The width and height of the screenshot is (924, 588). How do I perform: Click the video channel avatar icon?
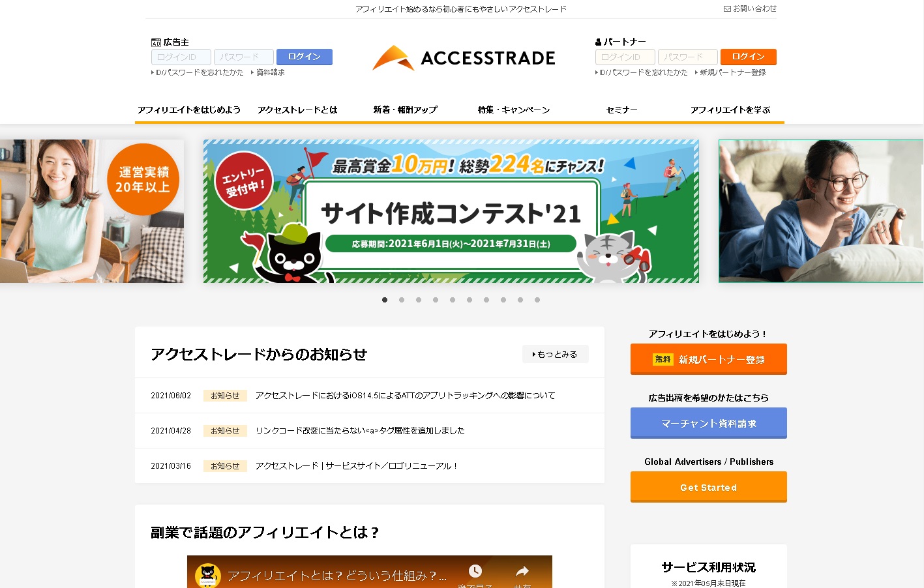207,576
